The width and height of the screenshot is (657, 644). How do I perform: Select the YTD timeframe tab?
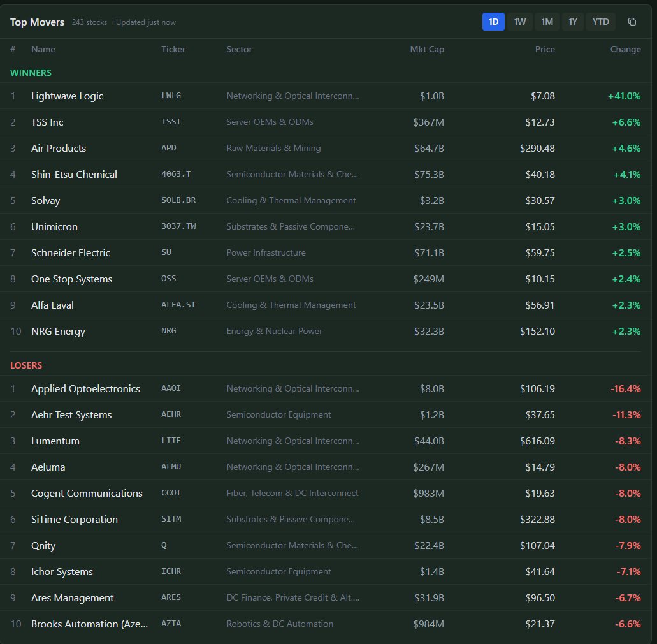pyautogui.click(x=600, y=22)
